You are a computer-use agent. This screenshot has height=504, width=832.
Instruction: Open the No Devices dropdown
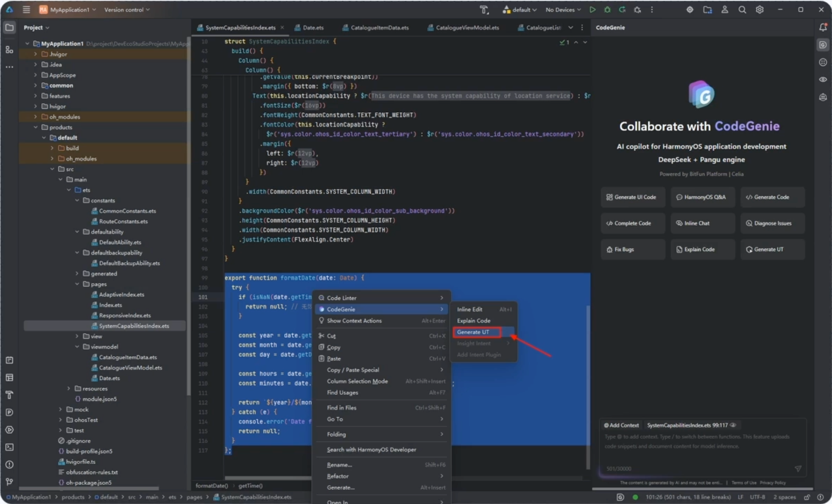(563, 10)
